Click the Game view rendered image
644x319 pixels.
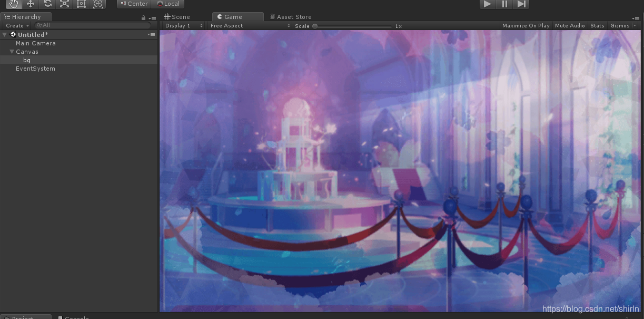400,171
